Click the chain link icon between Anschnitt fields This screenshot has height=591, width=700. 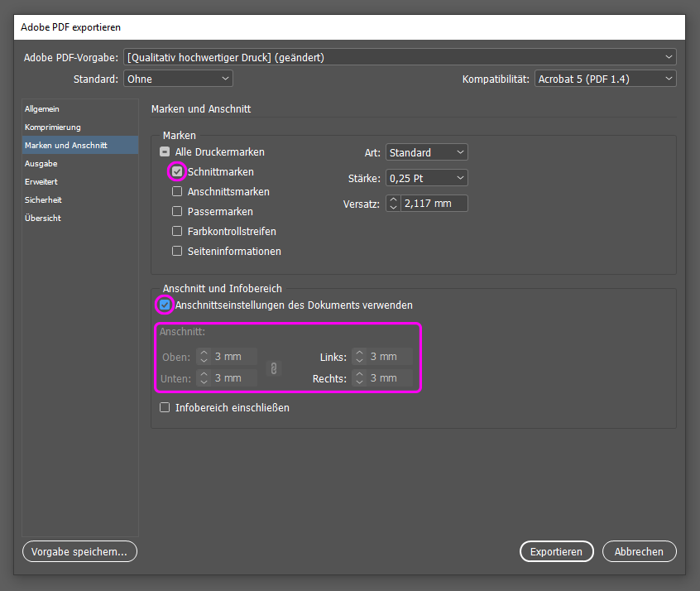click(274, 368)
